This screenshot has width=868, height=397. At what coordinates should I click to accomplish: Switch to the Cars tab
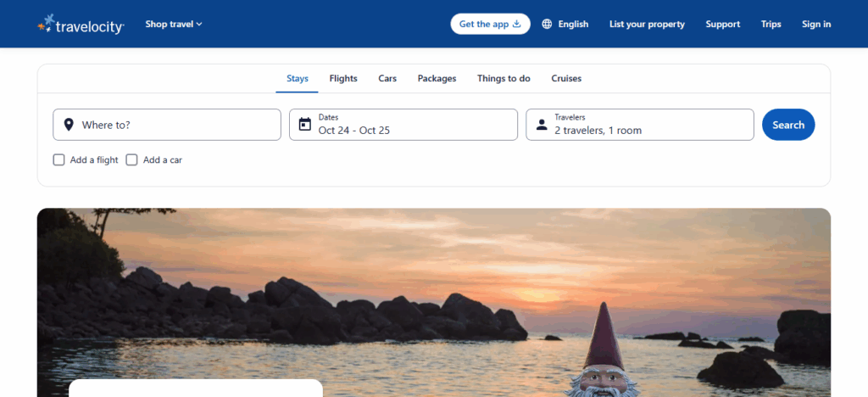click(x=387, y=79)
